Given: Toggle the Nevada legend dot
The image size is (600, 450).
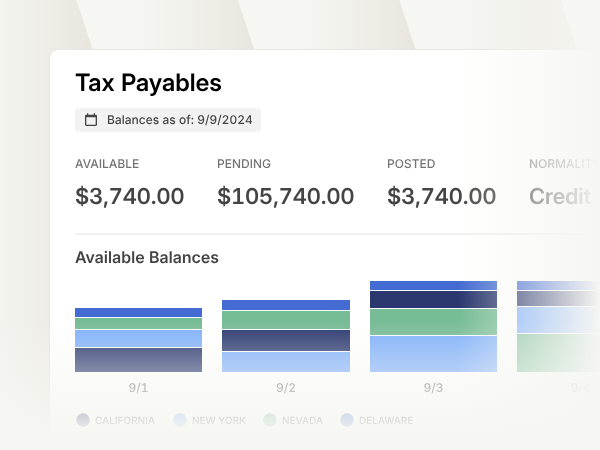Looking at the screenshot, I should click(270, 420).
